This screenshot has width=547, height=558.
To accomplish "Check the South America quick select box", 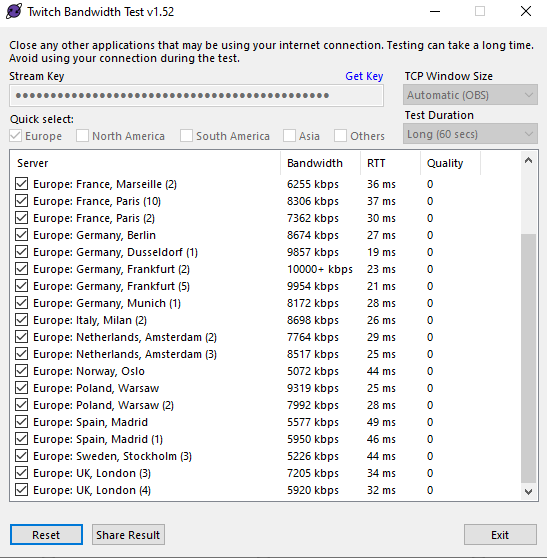I will (186, 136).
